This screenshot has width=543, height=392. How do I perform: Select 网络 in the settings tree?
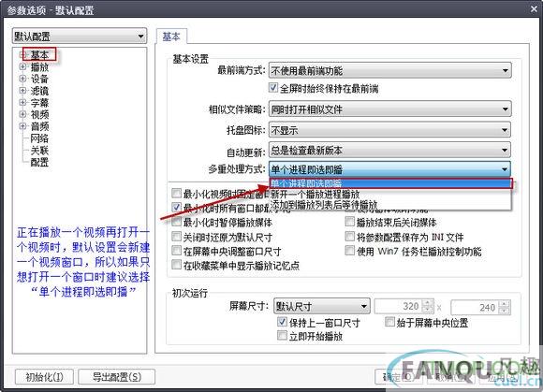(x=39, y=138)
